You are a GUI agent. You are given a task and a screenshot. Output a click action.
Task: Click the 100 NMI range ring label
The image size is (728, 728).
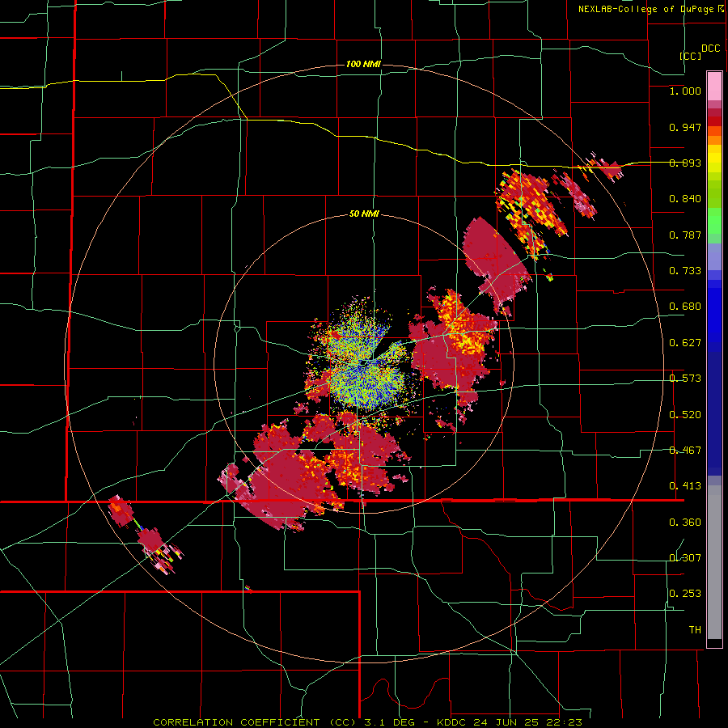(x=363, y=64)
